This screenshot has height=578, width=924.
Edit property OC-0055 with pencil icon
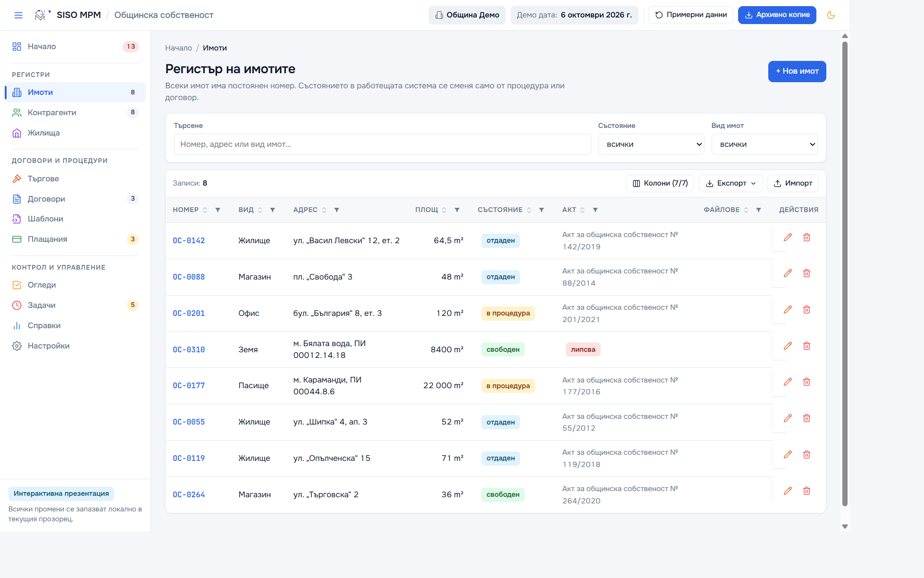coord(788,418)
